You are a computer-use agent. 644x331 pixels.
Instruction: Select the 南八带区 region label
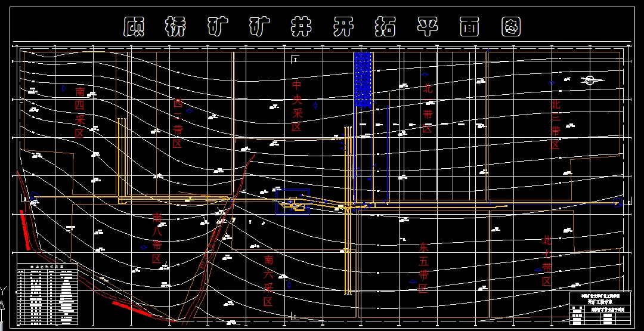pyautogui.click(x=156, y=238)
